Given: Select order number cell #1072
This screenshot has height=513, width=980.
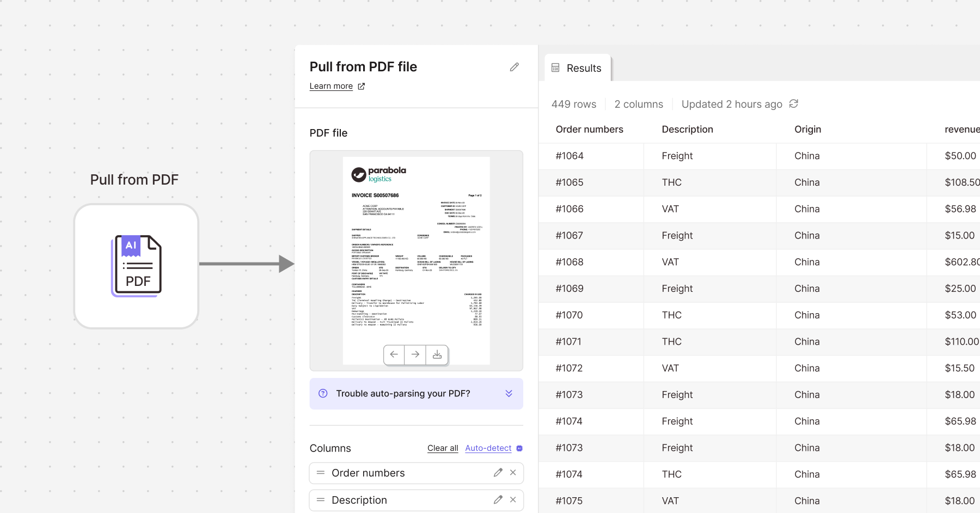Looking at the screenshot, I should click(x=591, y=369).
